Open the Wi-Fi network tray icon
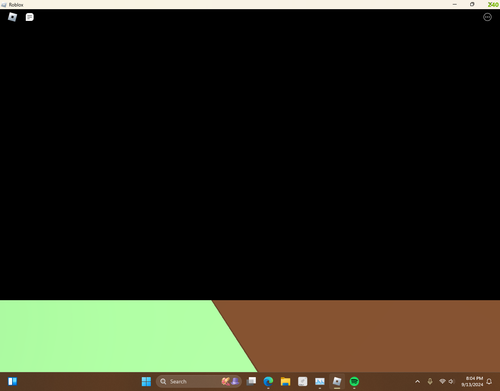 click(x=442, y=381)
